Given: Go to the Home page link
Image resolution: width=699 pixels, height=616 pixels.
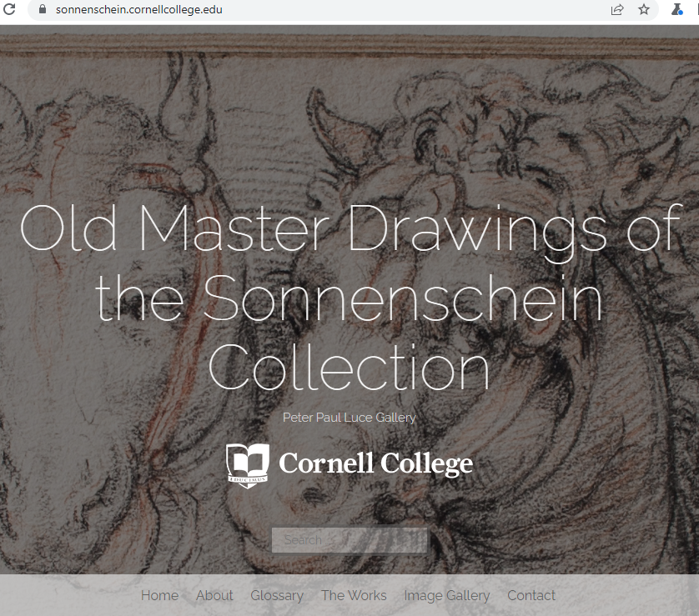Looking at the screenshot, I should pos(159,595).
